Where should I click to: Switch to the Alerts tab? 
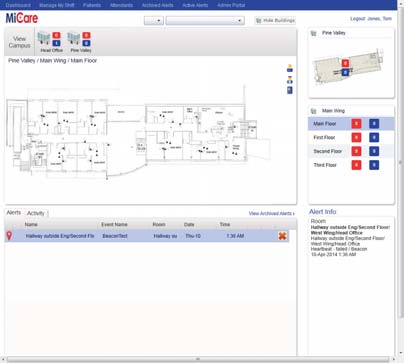(x=14, y=213)
